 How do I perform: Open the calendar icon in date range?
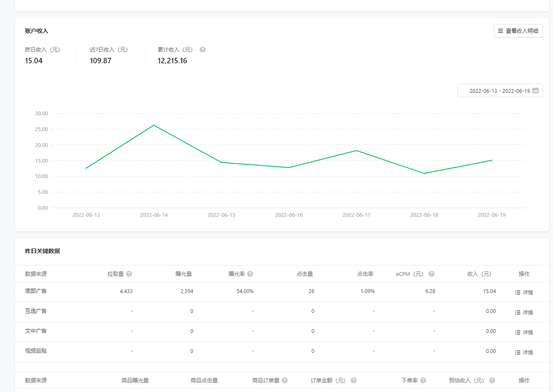[x=536, y=90]
